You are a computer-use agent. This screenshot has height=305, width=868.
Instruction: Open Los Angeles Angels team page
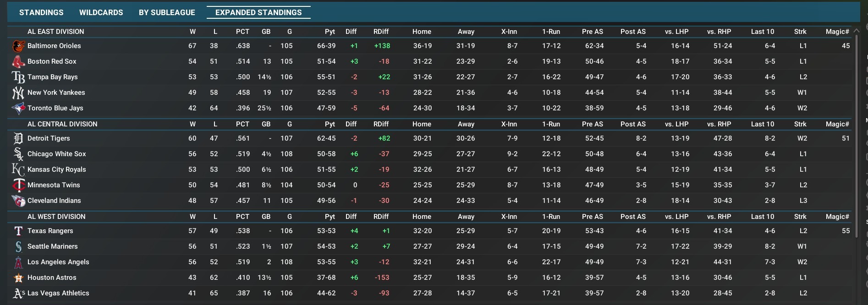58,262
